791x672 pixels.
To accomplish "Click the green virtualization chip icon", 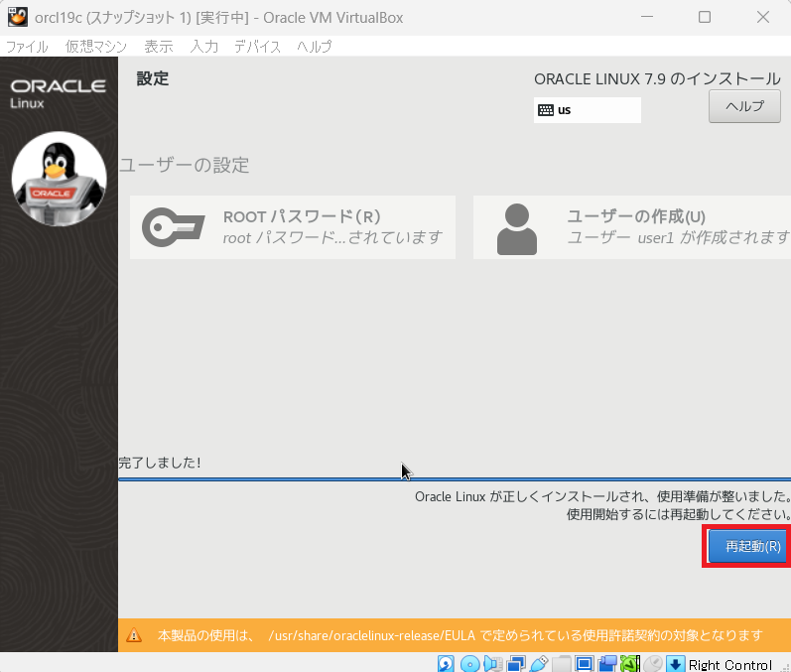I will [x=630, y=663].
